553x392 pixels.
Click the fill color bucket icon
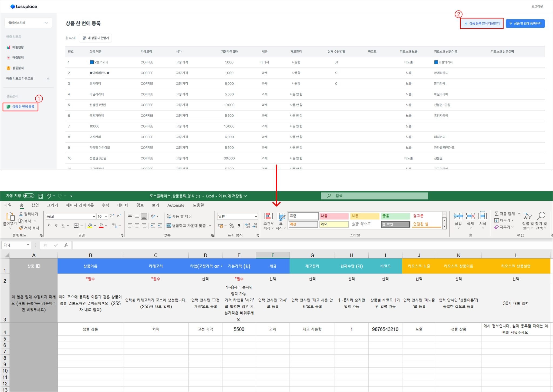[x=90, y=225]
